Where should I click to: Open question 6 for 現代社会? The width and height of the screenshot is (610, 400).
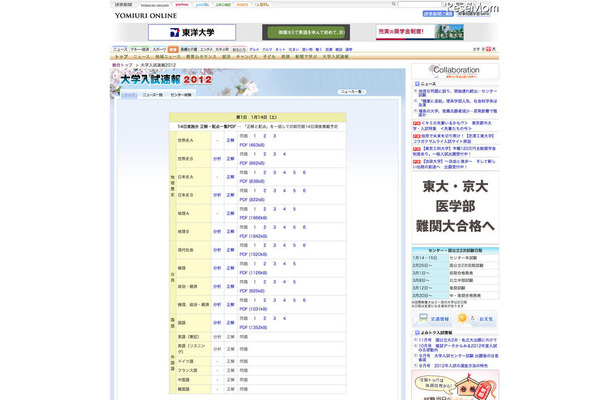click(304, 245)
